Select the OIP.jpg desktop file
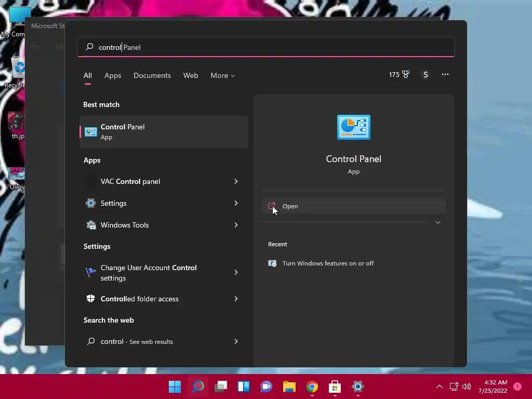The image size is (532, 399). [x=16, y=179]
